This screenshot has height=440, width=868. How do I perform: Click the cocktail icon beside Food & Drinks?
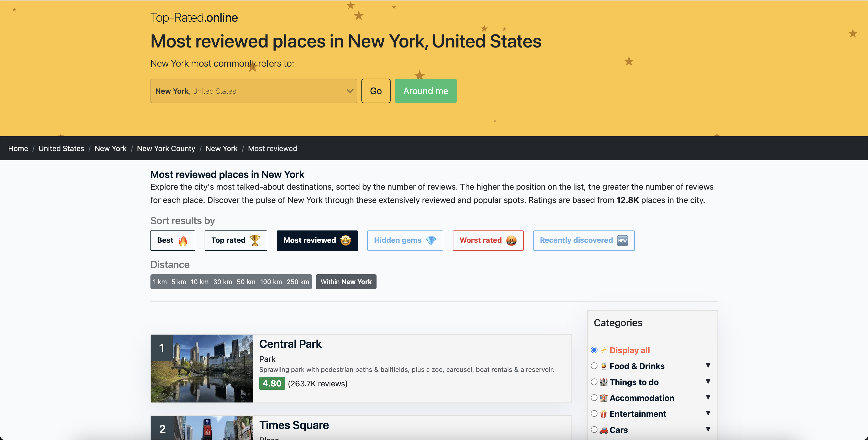604,366
